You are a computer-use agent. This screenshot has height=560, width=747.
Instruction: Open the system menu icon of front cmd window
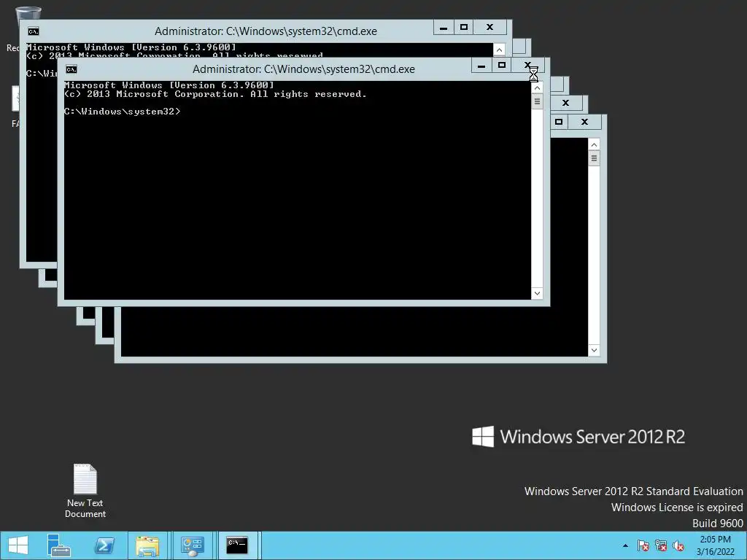pos(71,69)
